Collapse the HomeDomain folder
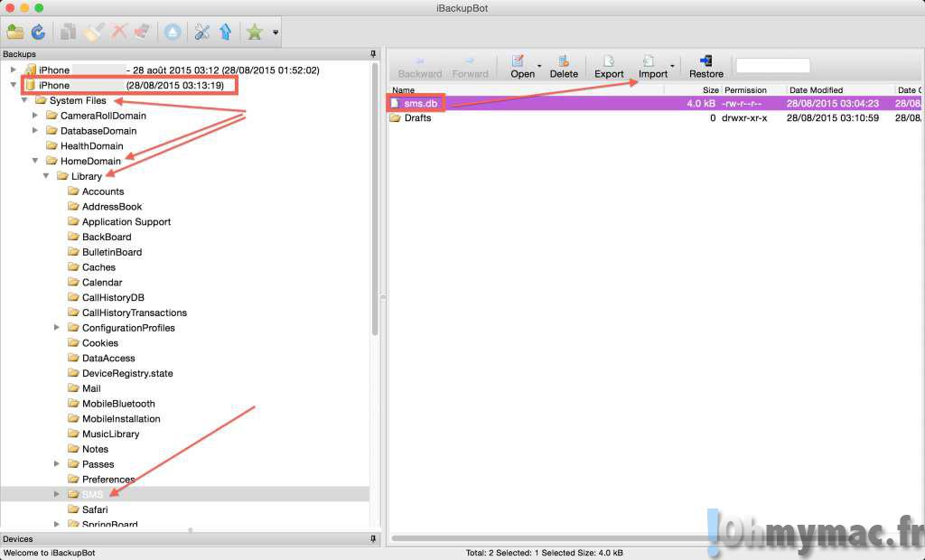 click(35, 161)
